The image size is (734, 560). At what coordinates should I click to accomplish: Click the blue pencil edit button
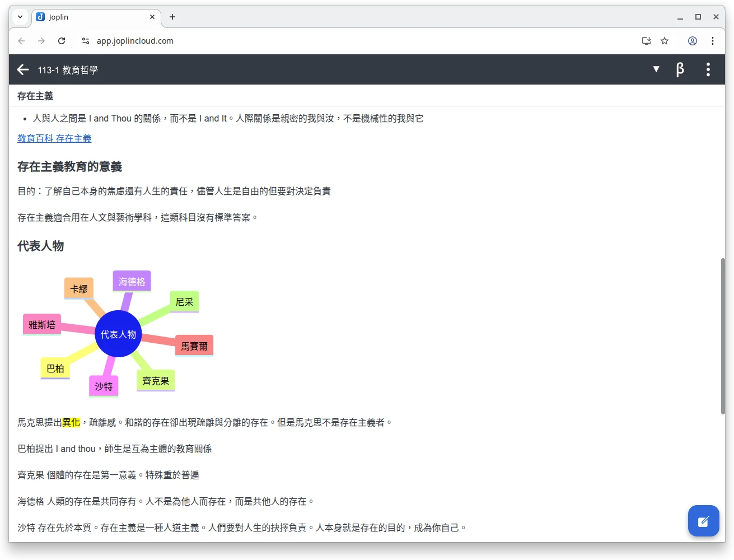coord(703,521)
